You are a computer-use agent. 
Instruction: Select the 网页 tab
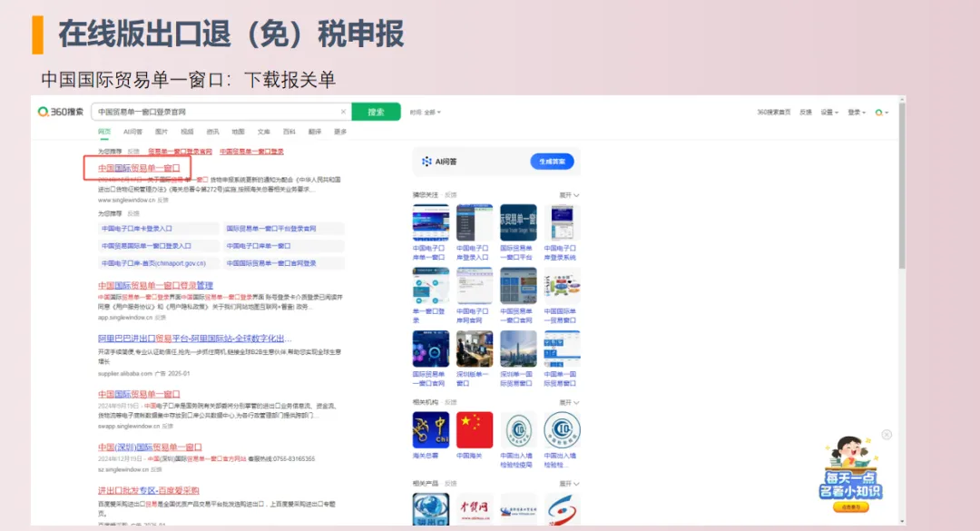click(104, 132)
